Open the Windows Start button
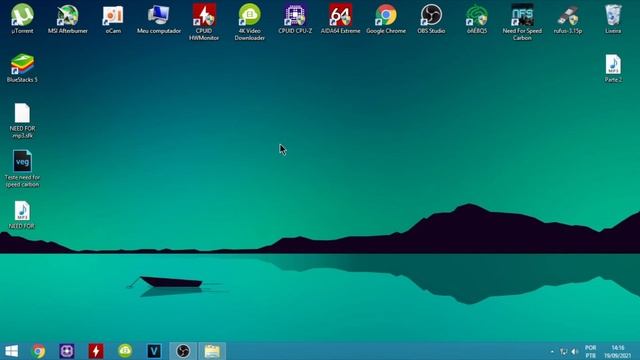640x360 pixels. [11, 351]
